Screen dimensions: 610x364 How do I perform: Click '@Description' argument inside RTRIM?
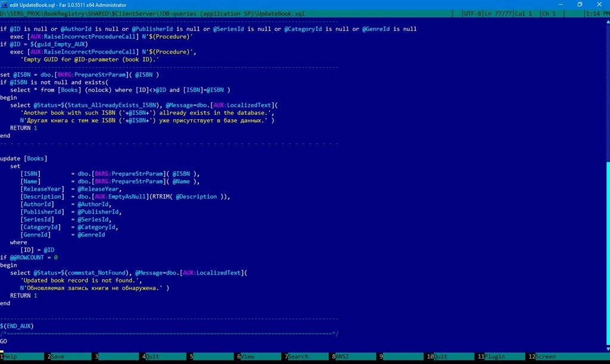pyautogui.click(x=197, y=197)
